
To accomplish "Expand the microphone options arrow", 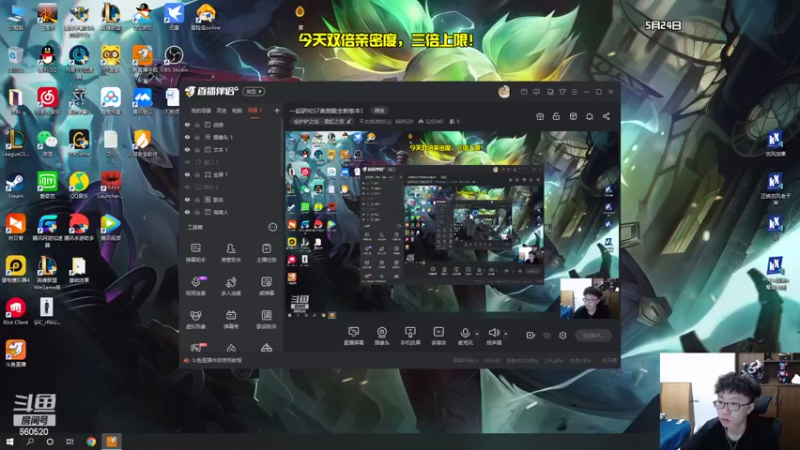I will 477,334.
